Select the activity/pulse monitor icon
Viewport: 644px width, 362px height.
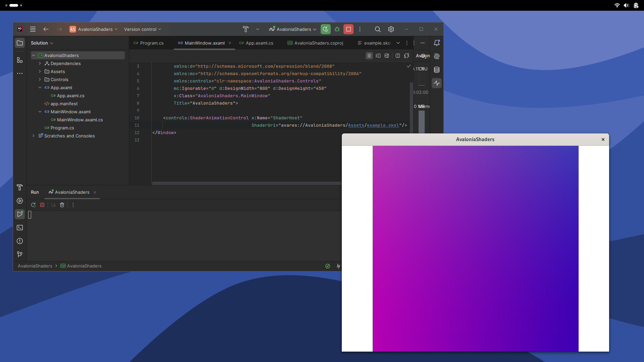point(437,83)
